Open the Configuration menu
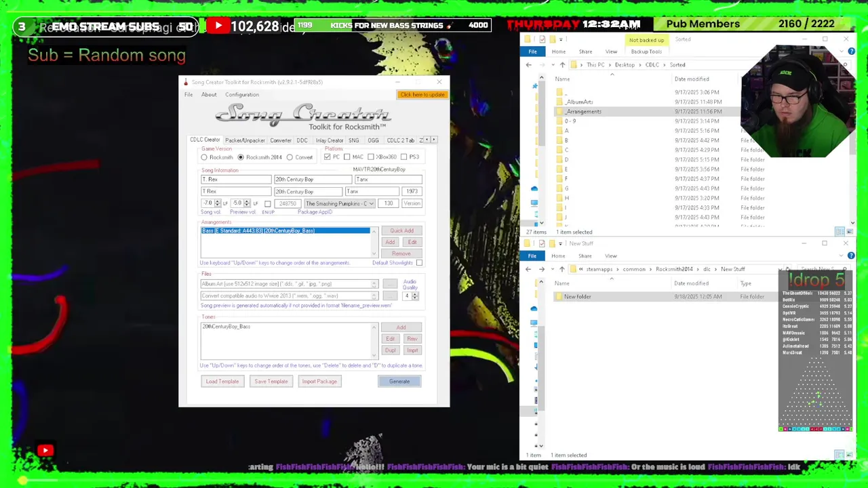 pyautogui.click(x=242, y=95)
